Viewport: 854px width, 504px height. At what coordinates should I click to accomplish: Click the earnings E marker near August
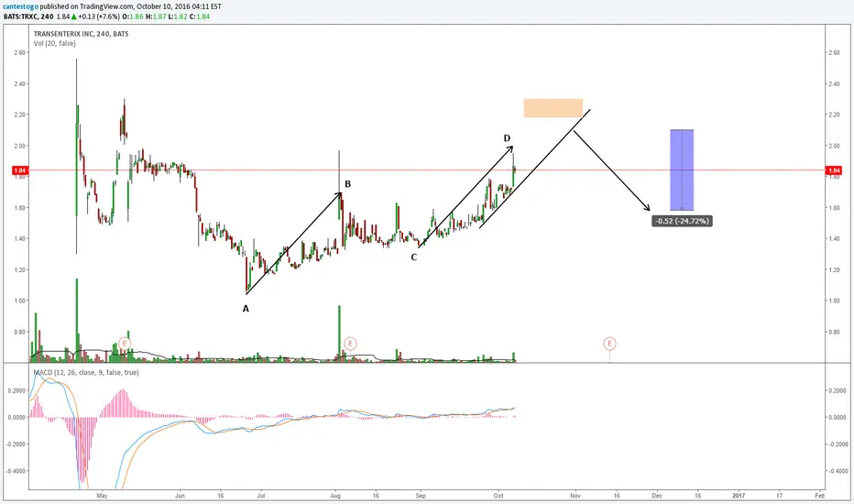(350, 344)
